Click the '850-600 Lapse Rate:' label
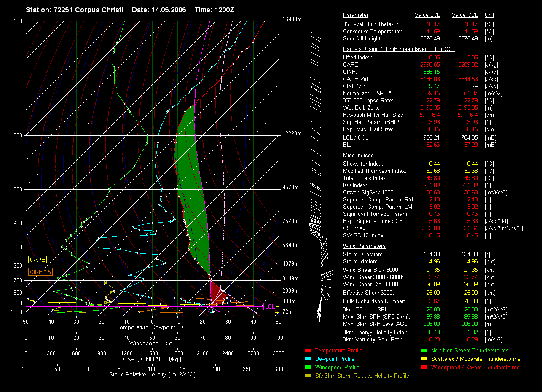Screen dimensions: 542x392 [x=368, y=100]
